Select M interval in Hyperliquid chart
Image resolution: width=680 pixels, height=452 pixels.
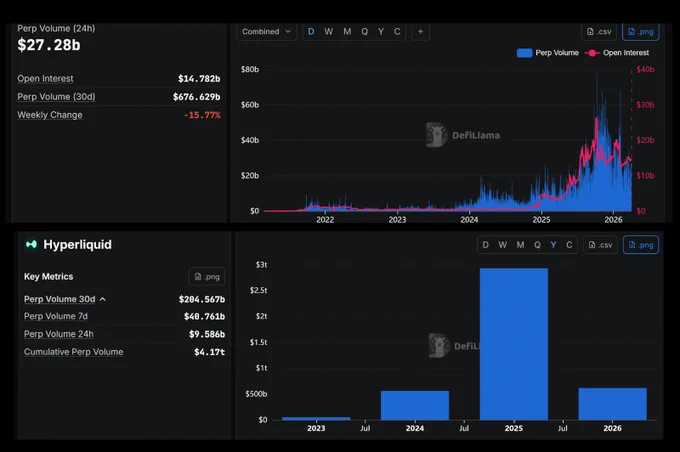point(520,245)
